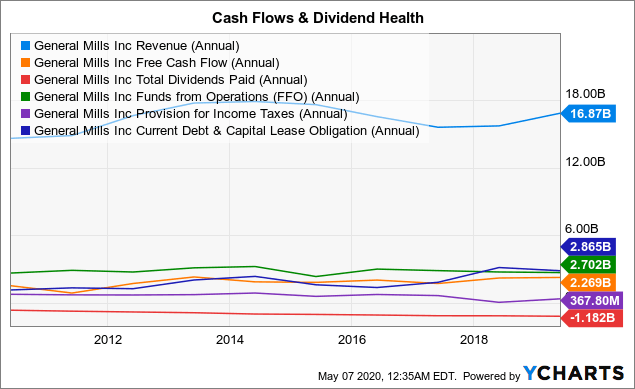The width and height of the screenshot is (635, 389).
Task: Click the 2.269B free cash flow flag
Action: (x=588, y=282)
